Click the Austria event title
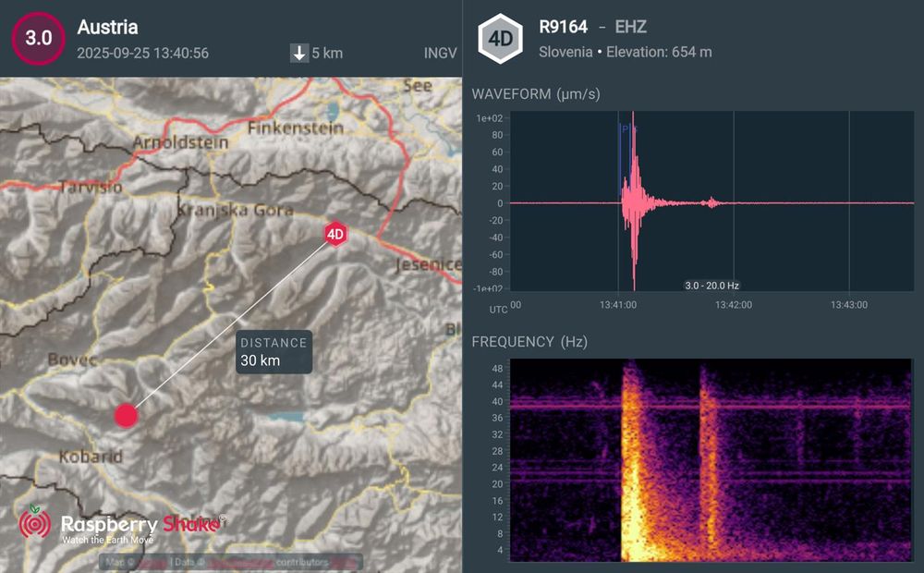This screenshot has height=573, width=924. pyautogui.click(x=108, y=27)
